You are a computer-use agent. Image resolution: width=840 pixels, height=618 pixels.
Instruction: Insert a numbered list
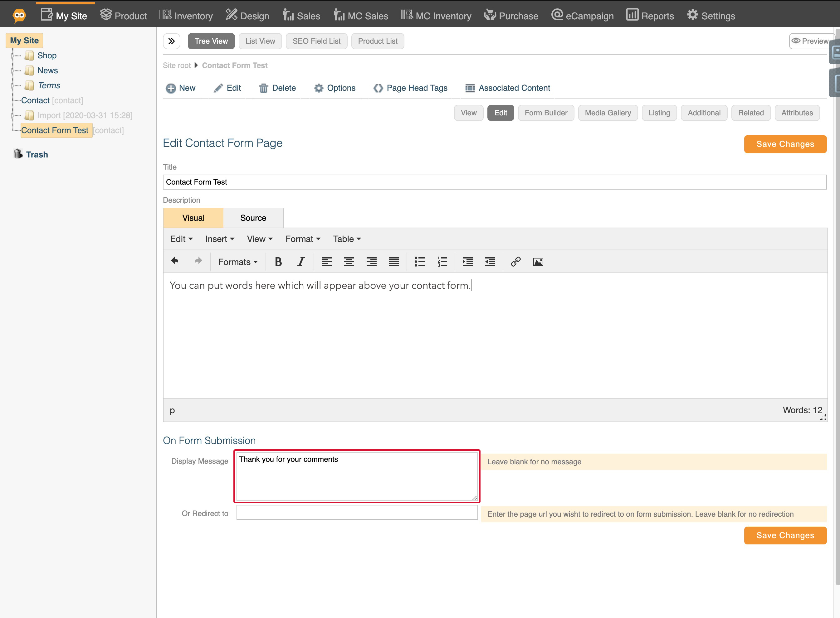[x=442, y=262]
